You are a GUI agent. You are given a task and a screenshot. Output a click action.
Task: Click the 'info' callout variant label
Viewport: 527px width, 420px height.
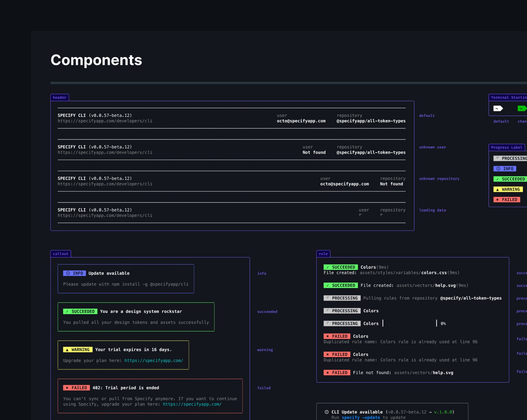[262, 274]
